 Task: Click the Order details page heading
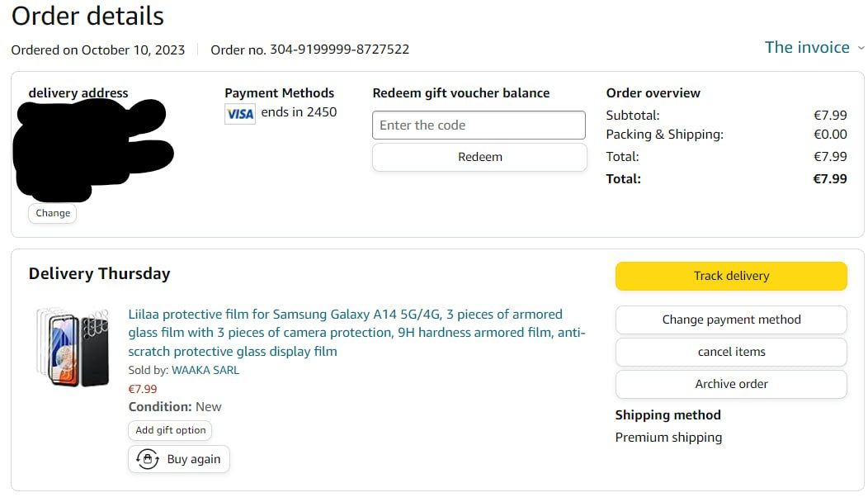pos(87,16)
